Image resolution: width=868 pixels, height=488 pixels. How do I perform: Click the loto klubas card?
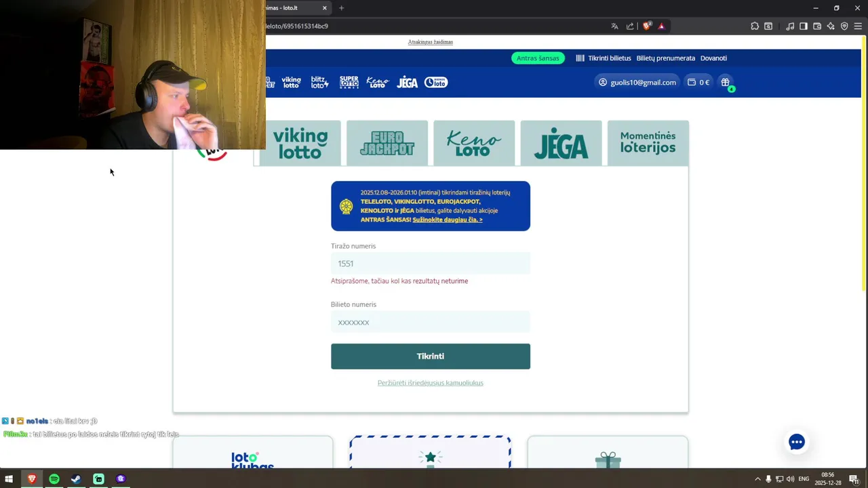coord(253,452)
